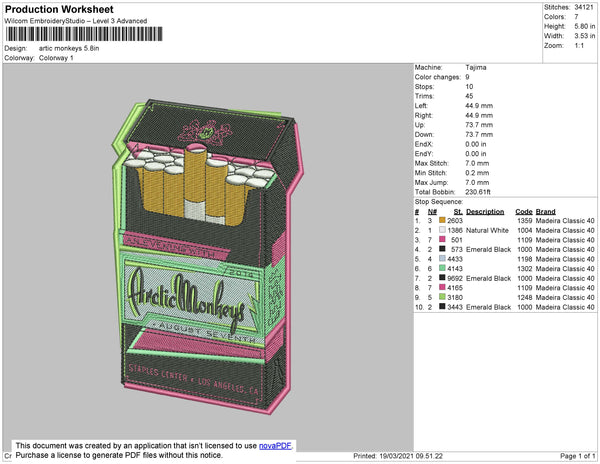Click the orange swatch in stop row 1
Screen dimensions: 600x464
click(442, 220)
